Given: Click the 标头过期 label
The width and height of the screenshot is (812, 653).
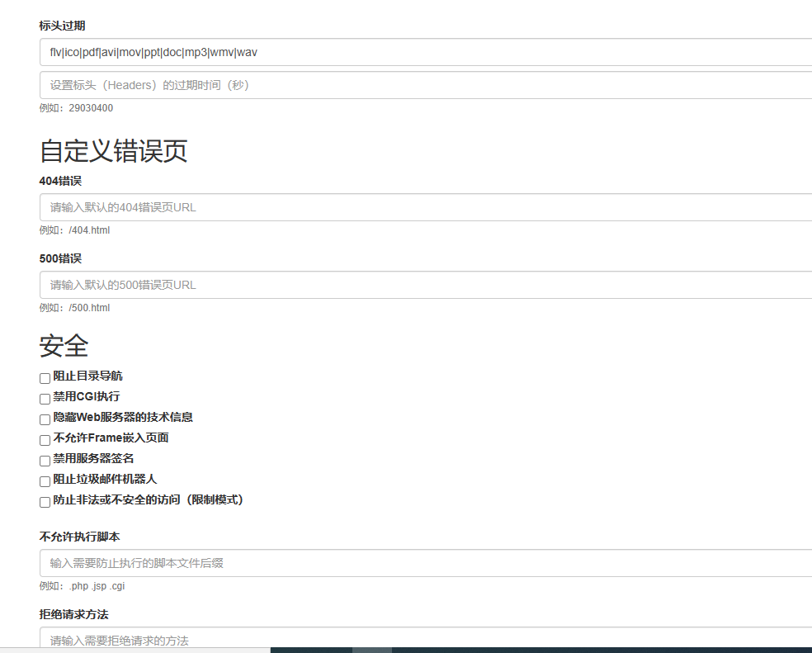Looking at the screenshot, I should [x=62, y=26].
